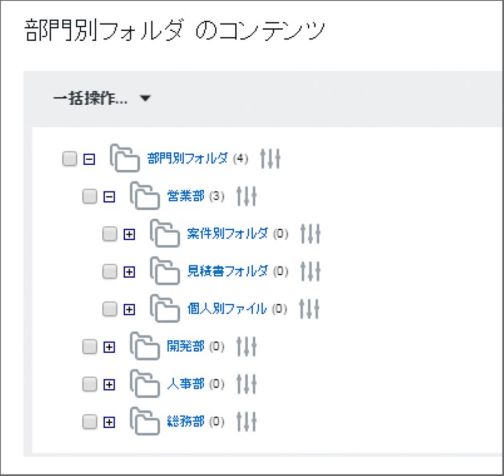Image resolution: width=504 pixels, height=476 pixels.
Task: Click the sort arrows icon beside 総務部
Action: coord(247,422)
